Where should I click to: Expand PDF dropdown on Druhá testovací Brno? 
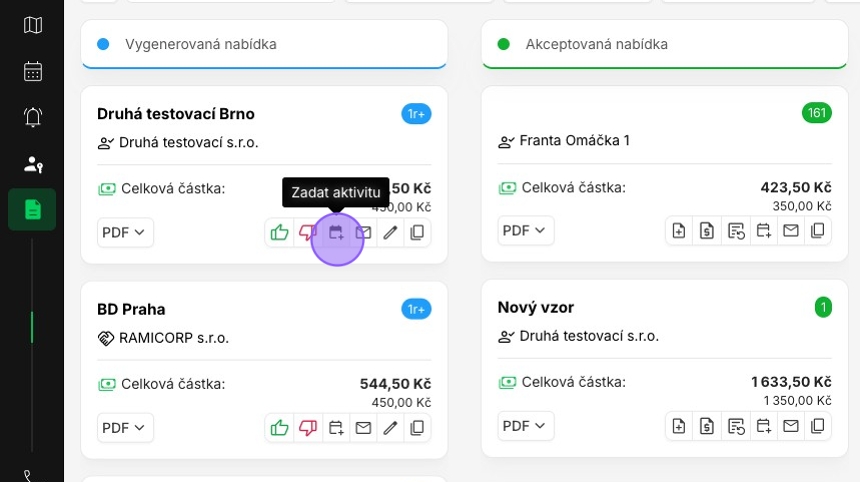pos(125,232)
